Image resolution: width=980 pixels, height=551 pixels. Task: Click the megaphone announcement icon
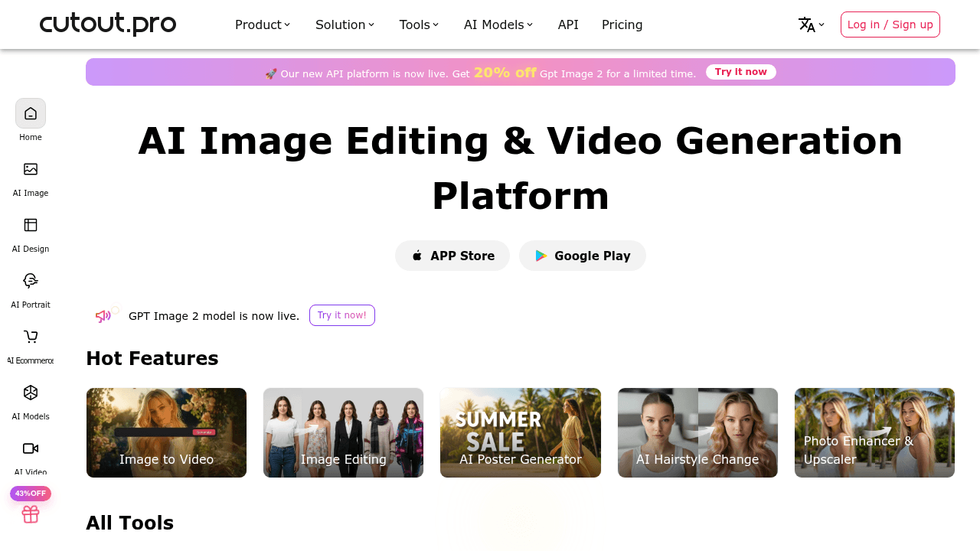[x=103, y=316]
